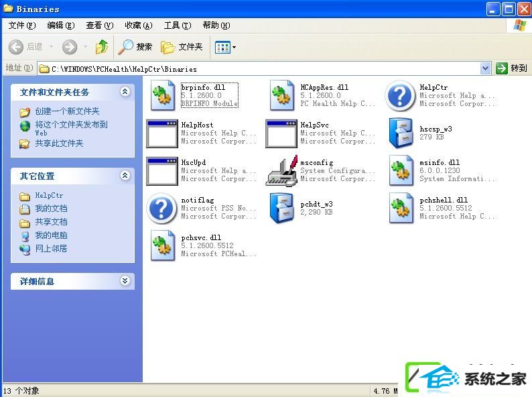Click the Windows logo in menu bar
Image resolution: width=532 pixels, height=397 pixels.
[x=519, y=25]
